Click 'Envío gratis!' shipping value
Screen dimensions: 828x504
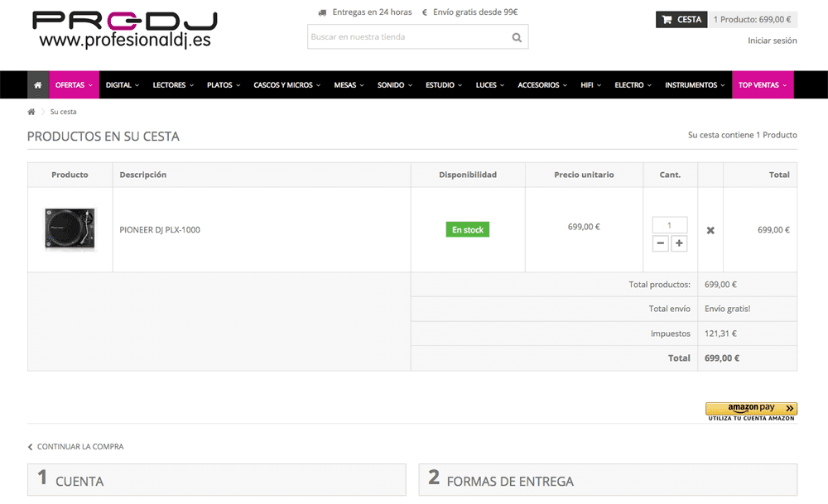727,309
